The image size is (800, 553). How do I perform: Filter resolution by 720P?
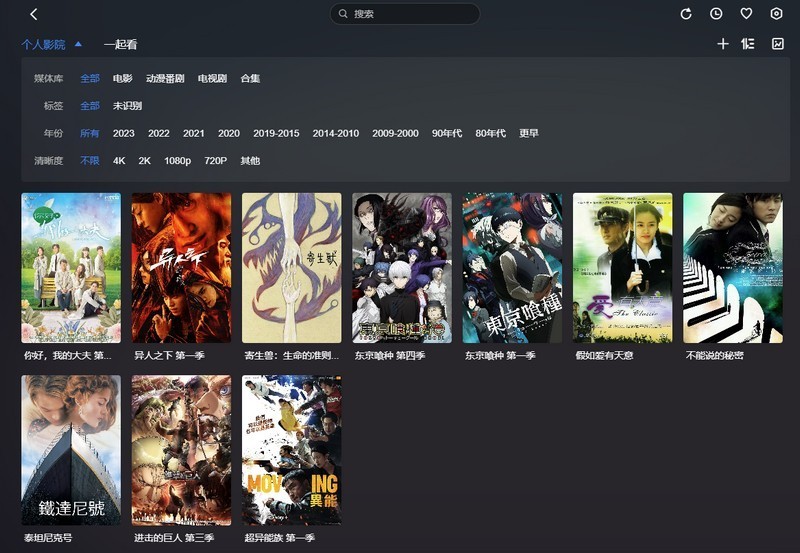tap(215, 161)
